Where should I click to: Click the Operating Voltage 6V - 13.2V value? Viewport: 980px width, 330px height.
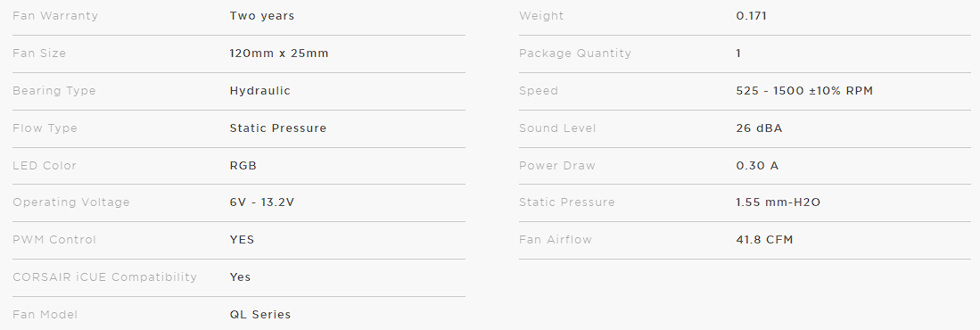pyautogui.click(x=262, y=202)
